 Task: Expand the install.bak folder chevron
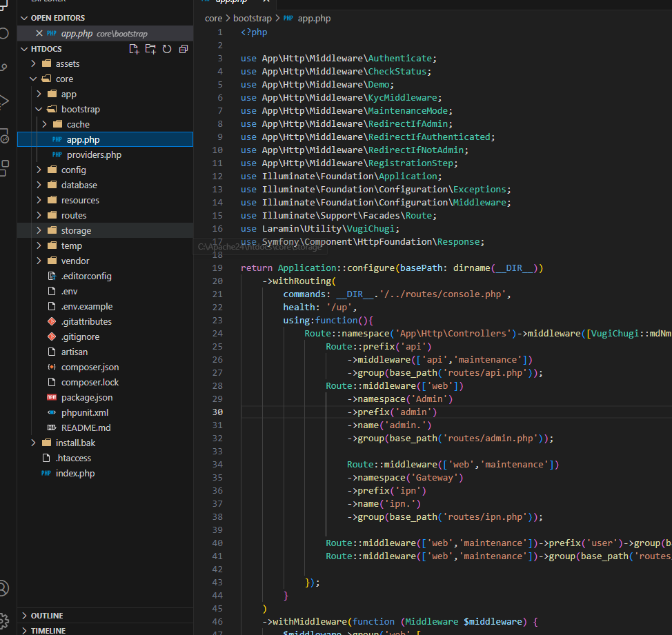pyautogui.click(x=33, y=443)
